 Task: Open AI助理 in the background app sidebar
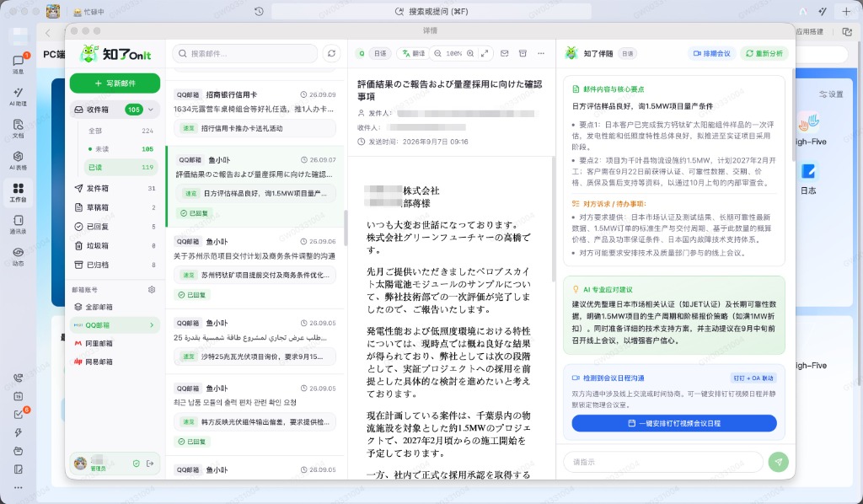point(19,96)
